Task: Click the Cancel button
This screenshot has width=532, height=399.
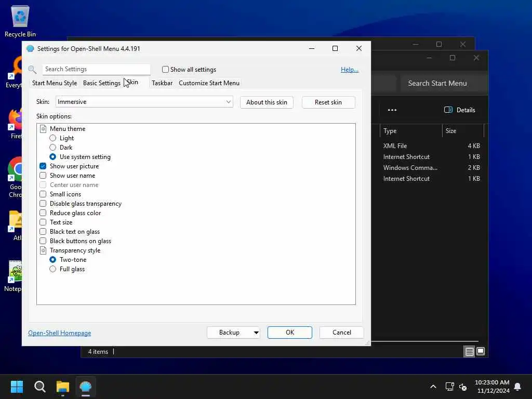Action: click(342, 332)
